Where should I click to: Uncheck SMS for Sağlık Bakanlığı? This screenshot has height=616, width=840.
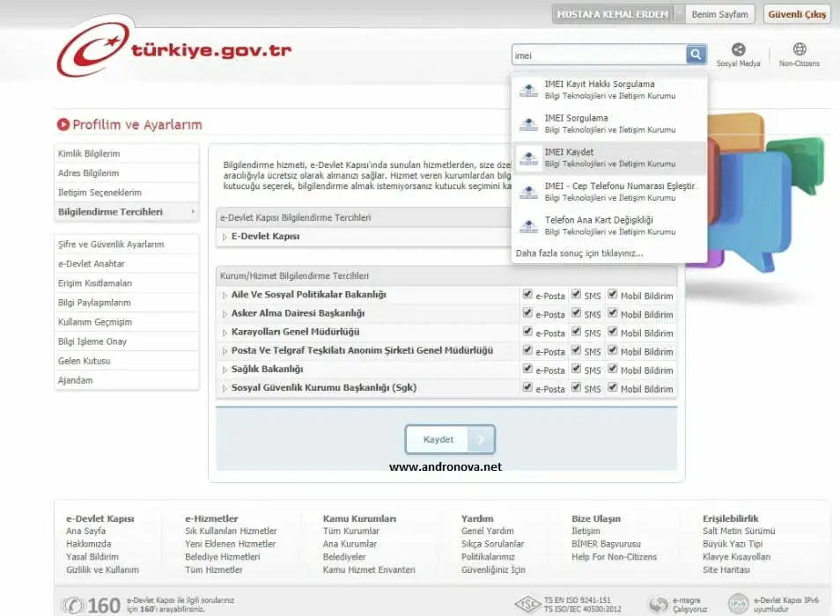point(576,369)
